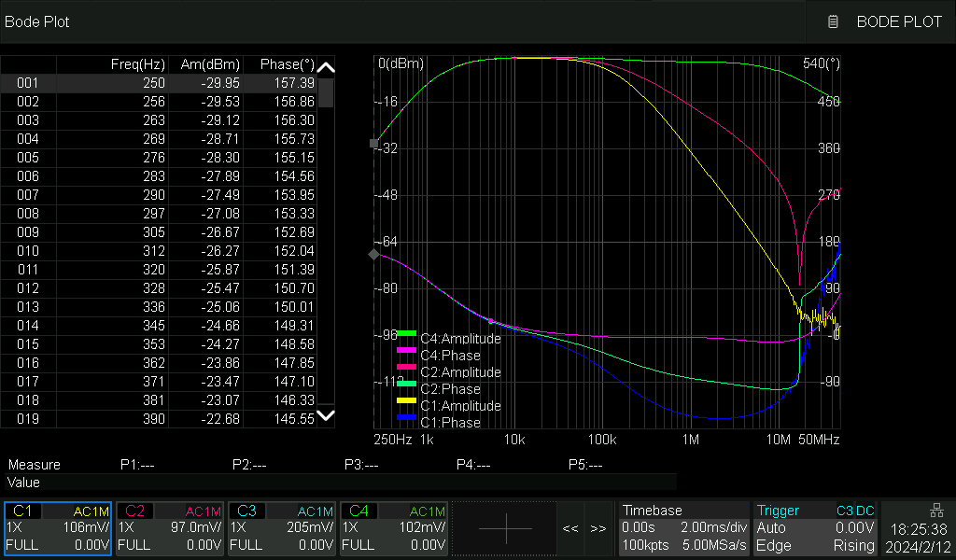Click the C2:Phase legend swatch
Viewport: 956px width, 560px height.
point(406,384)
